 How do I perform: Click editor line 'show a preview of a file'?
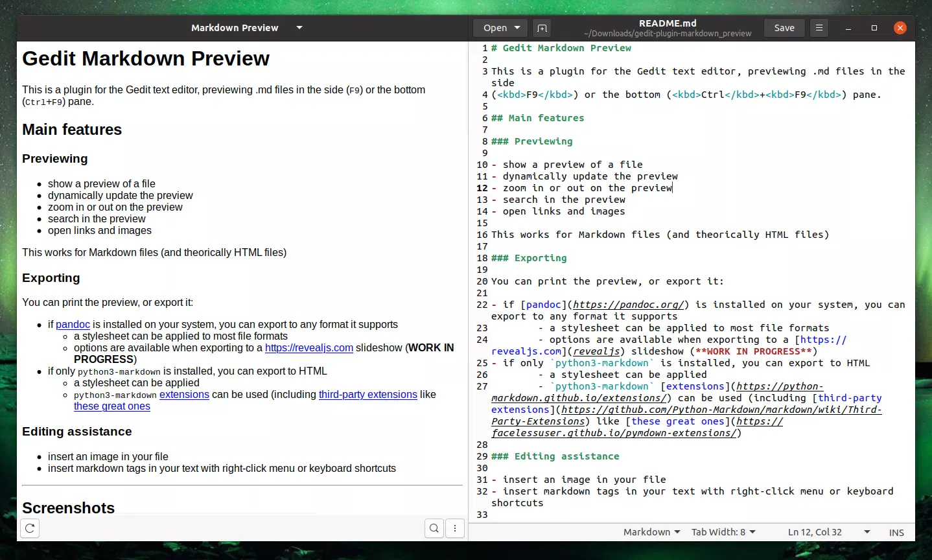573,165
